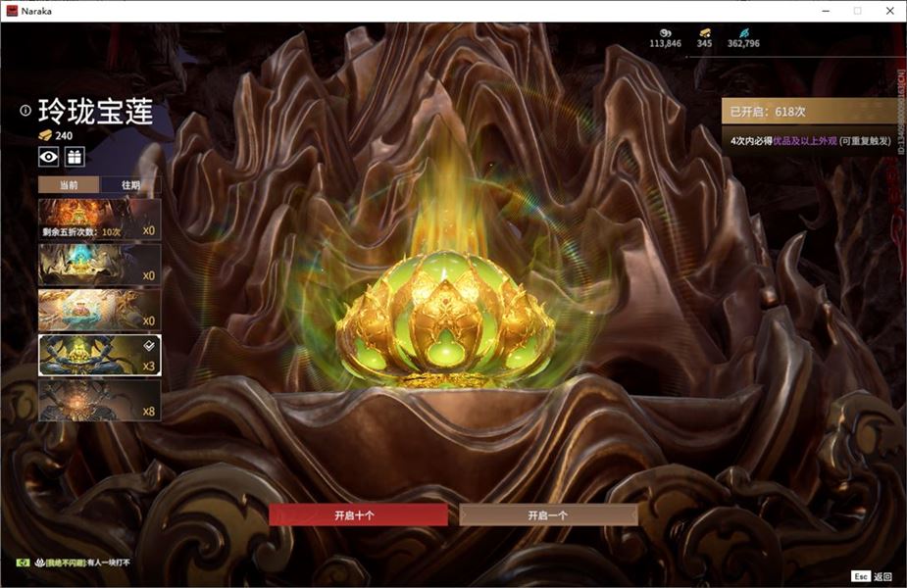Click the Naraka app icon in title bar
Screen dimensions: 907x588
point(12,11)
